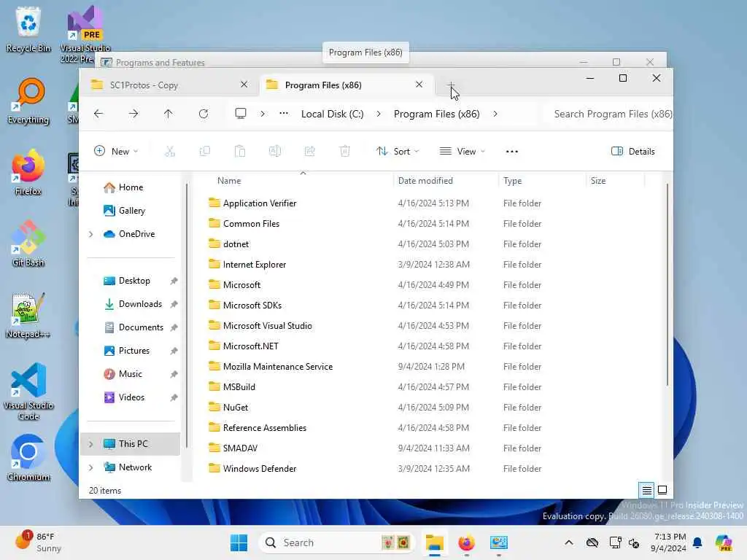
Task: Click the Search Program Files (x86) box
Action: click(610, 114)
